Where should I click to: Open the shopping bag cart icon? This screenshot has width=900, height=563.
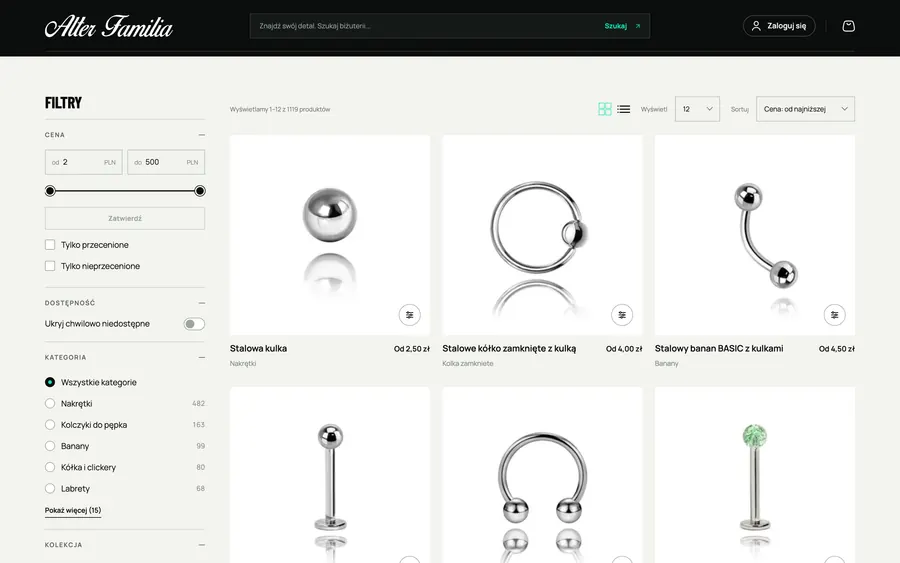tap(848, 26)
